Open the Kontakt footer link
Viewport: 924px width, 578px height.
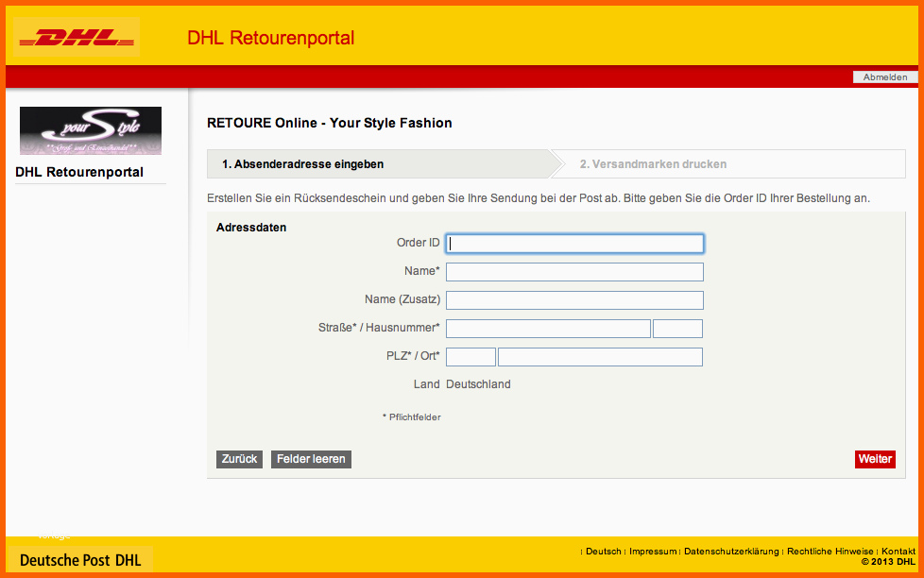[898, 552]
